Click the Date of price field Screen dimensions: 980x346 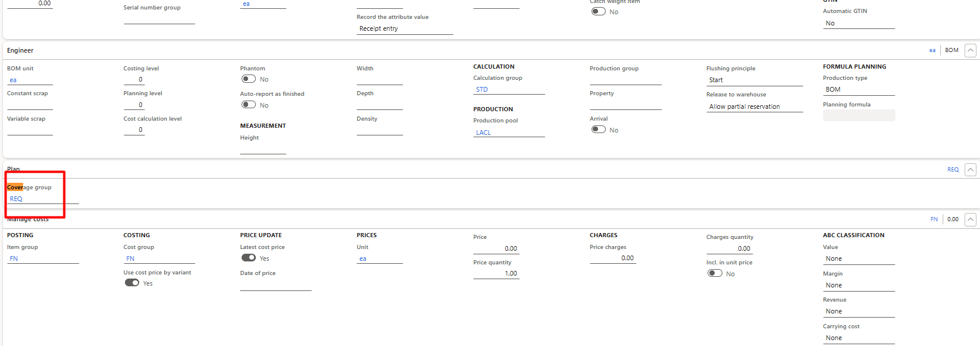[275, 286]
